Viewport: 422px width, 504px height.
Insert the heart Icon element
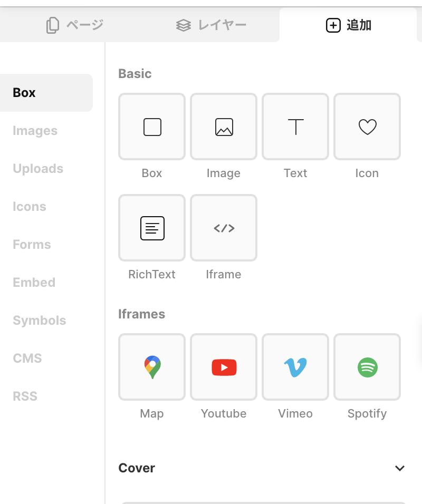367,127
